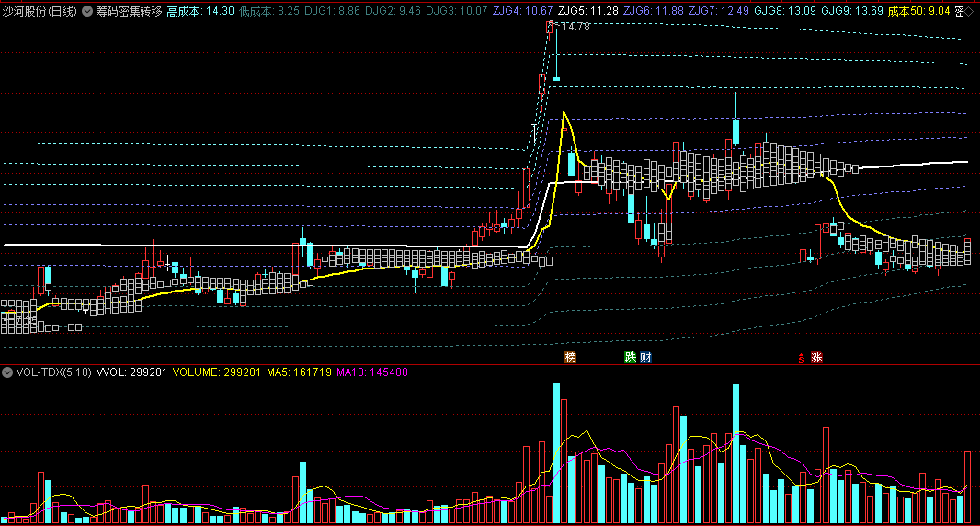Expand the 筹码密集转移 indicator dropdown arrow
The image size is (980, 526).
[x=87, y=11]
